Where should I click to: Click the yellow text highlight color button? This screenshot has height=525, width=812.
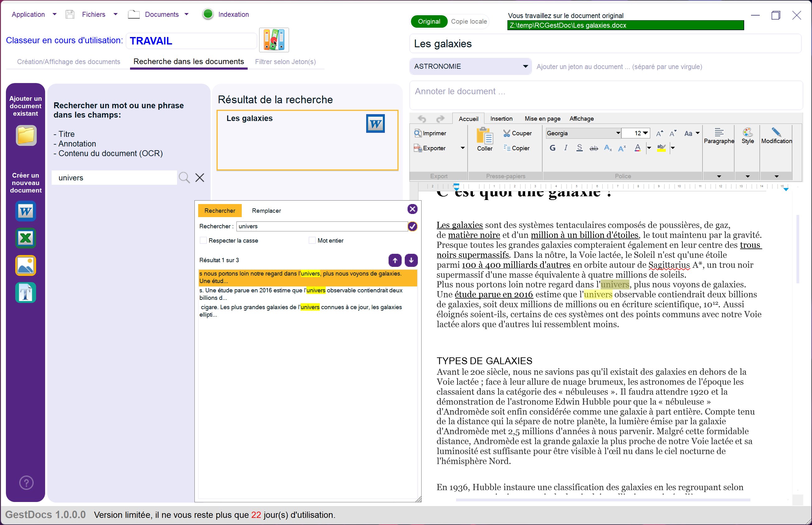click(x=661, y=148)
